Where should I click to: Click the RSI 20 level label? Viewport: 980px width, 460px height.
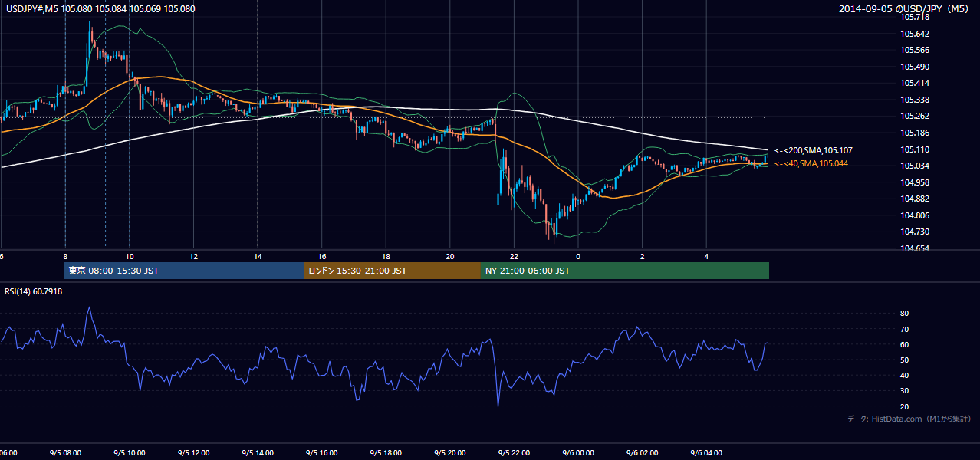(905, 406)
